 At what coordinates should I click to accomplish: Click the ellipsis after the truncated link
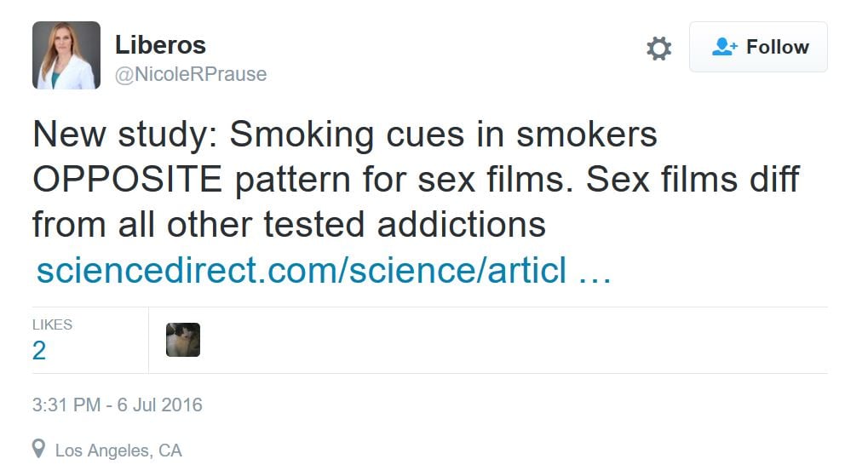595,271
